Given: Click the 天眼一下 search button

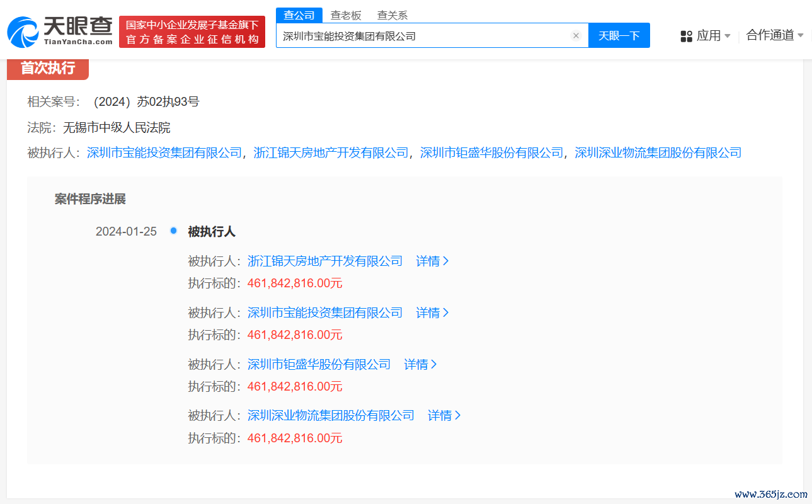Looking at the screenshot, I should click(619, 36).
